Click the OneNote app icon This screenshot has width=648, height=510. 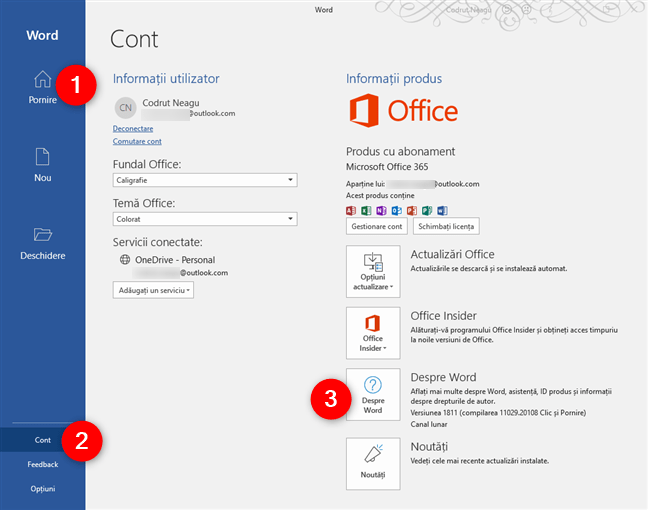point(381,211)
